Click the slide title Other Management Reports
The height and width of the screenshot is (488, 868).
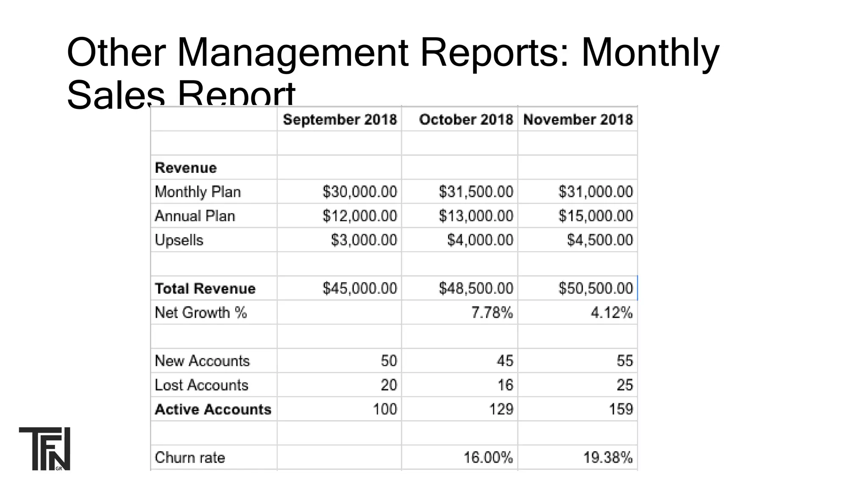pos(392,72)
